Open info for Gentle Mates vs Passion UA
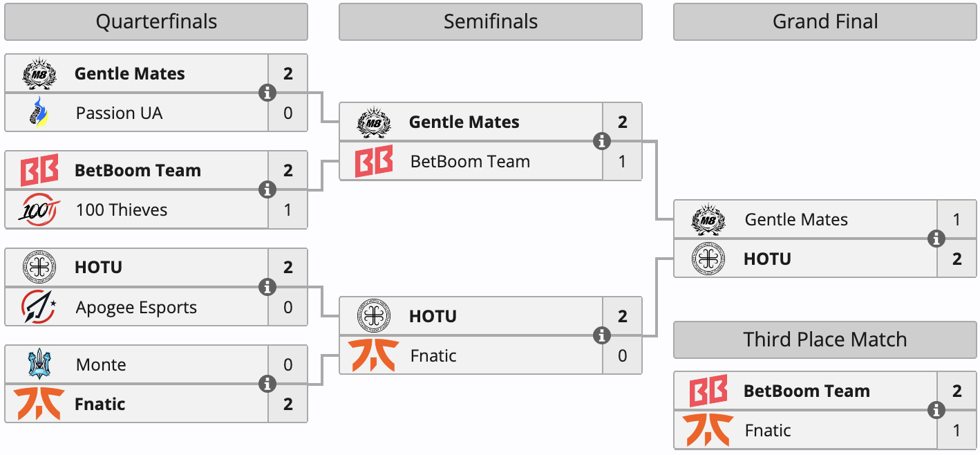980x455 pixels. click(x=267, y=93)
